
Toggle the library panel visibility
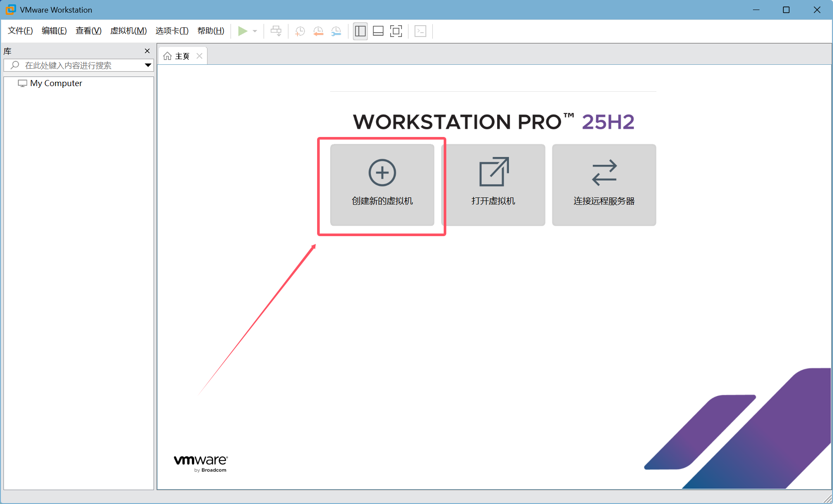point(360,31)
